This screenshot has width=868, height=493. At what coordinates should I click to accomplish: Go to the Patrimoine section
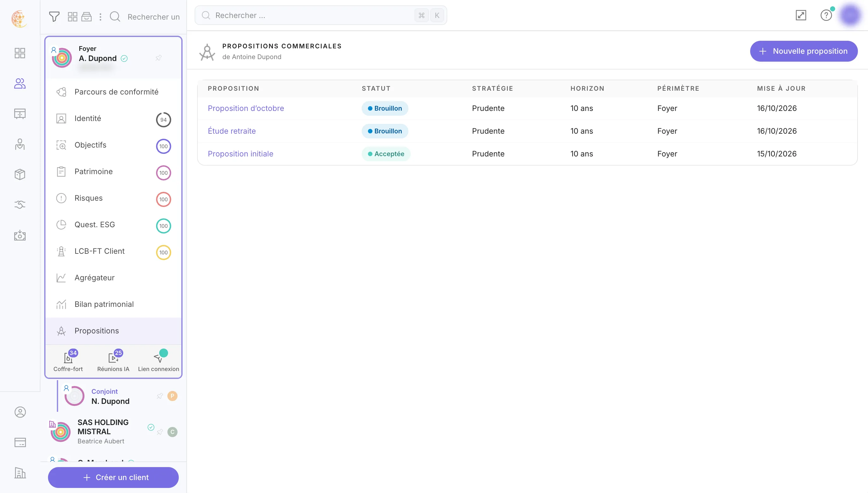[x=113, y=172]
